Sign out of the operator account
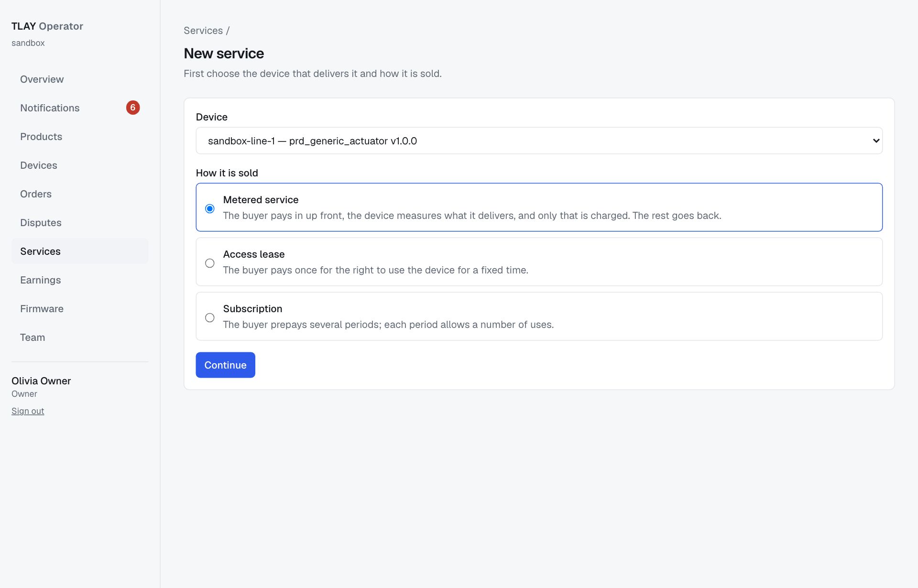This screenshot has width=918, height=588. click(28, 411)
